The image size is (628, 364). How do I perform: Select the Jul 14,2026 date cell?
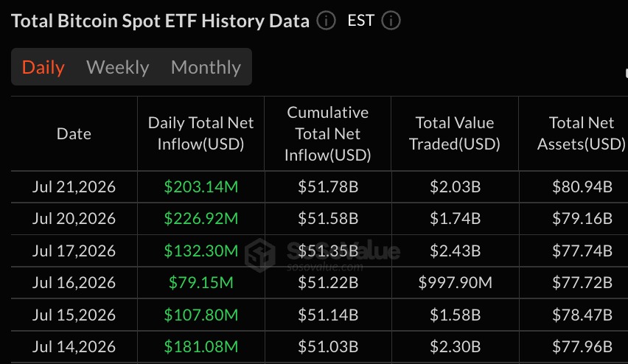[x=74, y=346]
